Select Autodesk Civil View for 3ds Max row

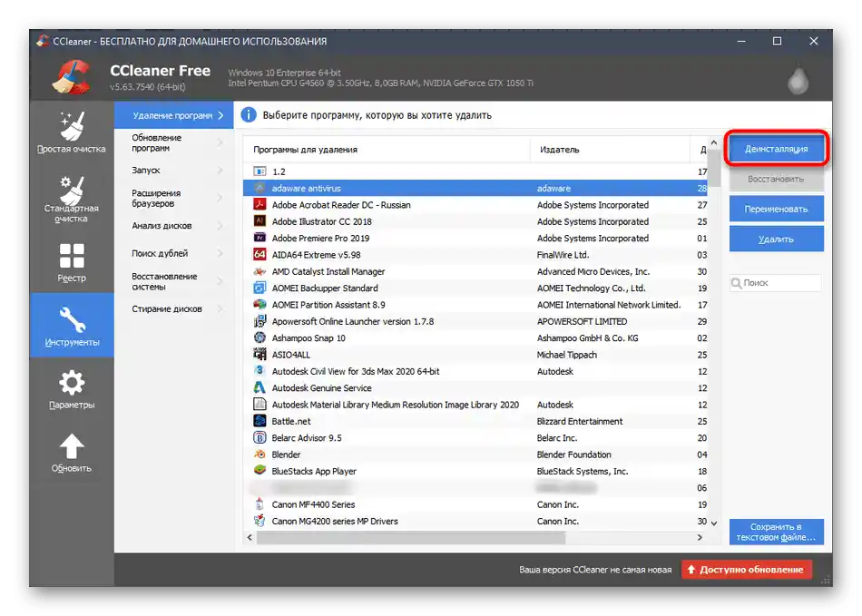[475, 371]
